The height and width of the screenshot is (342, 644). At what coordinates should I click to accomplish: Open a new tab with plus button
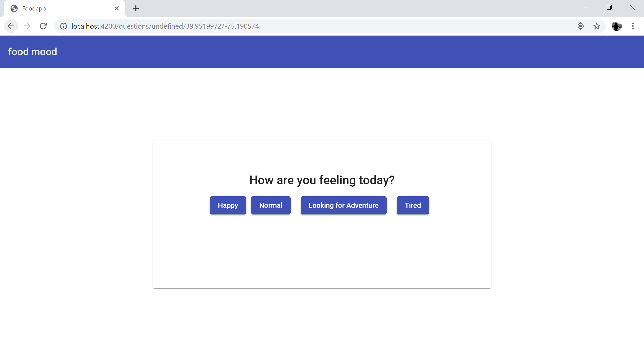pos(136,8)
